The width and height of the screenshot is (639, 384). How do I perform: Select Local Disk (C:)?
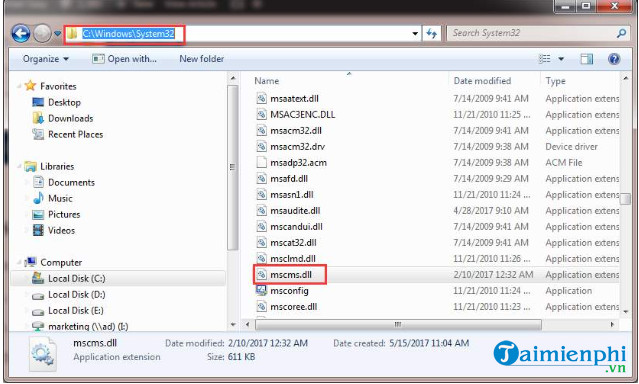point(77,278)
